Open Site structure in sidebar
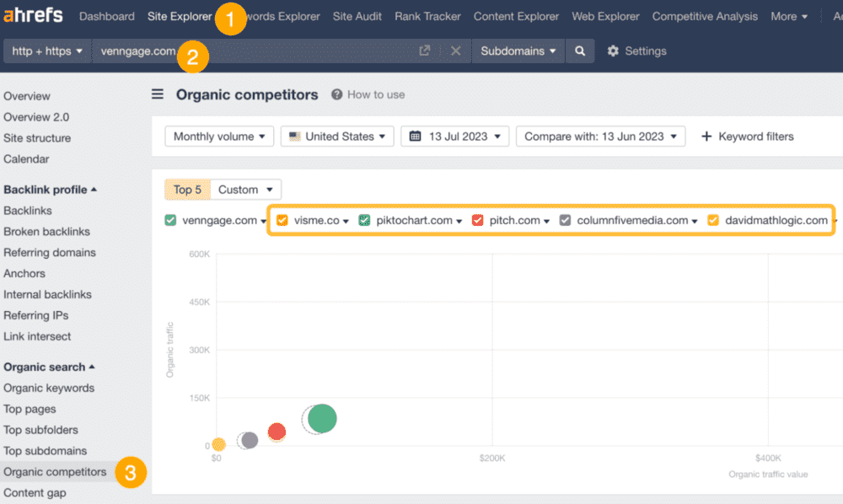Image resolution: width=843 pixels, height=504 pixels. pyautogui.click(x=37, y=138)
